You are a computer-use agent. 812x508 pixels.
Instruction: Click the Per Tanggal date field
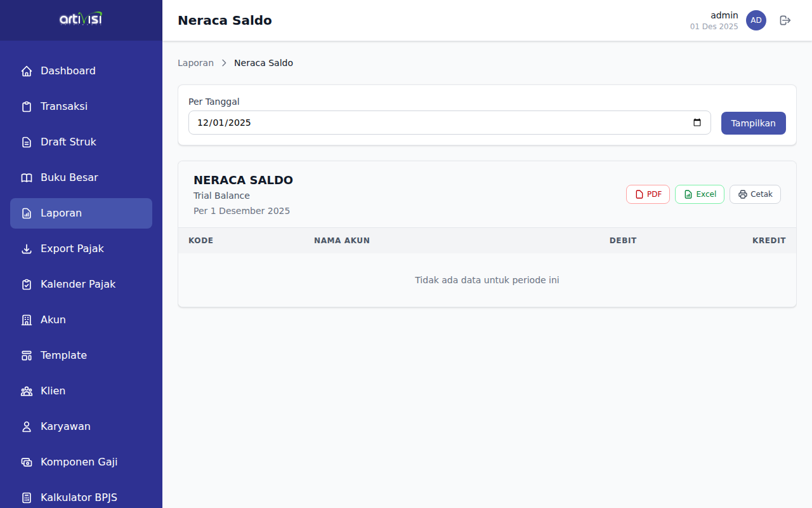coord(438,123)
